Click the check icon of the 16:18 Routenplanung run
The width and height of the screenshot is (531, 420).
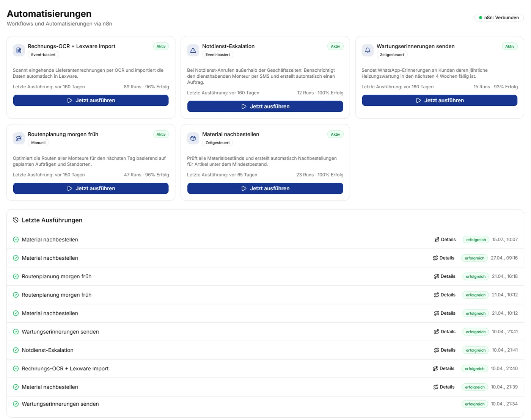tap(16, 276)
